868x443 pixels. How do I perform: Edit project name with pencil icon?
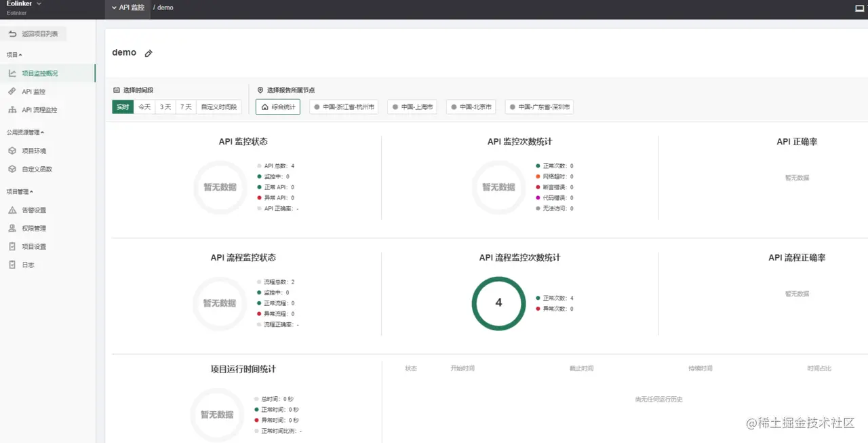pyautogui.click(x=149, y=54)
